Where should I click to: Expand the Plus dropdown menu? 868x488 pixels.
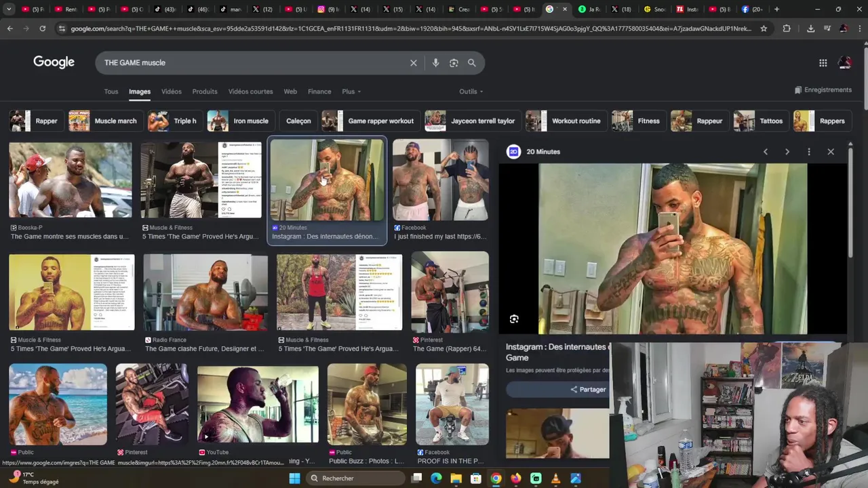(351, 91)
